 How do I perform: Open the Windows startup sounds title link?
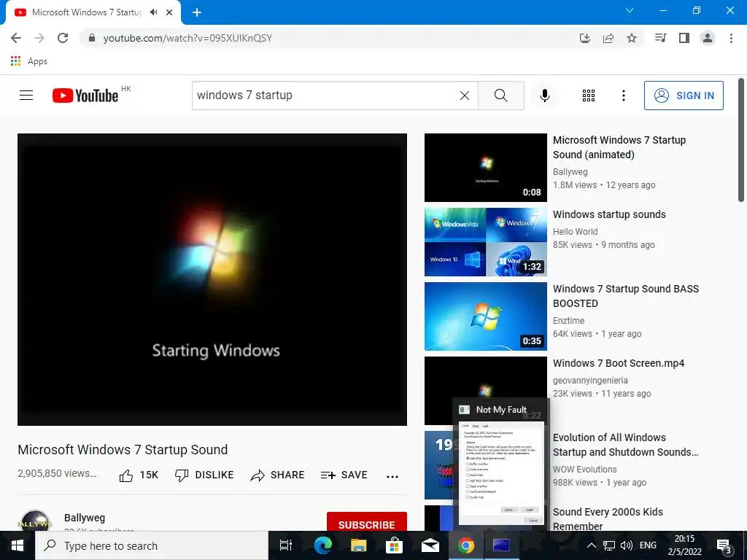click(x=609, y=214)
